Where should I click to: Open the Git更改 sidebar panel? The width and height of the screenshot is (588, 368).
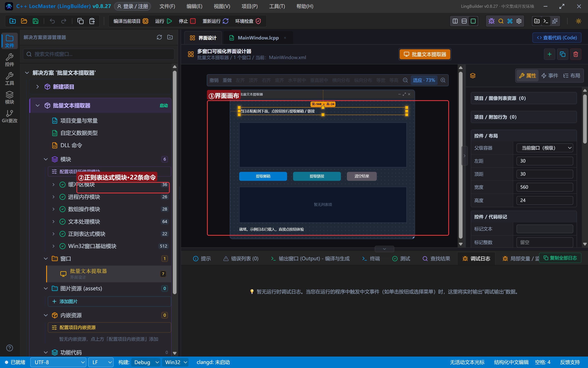tap(9, 116)
